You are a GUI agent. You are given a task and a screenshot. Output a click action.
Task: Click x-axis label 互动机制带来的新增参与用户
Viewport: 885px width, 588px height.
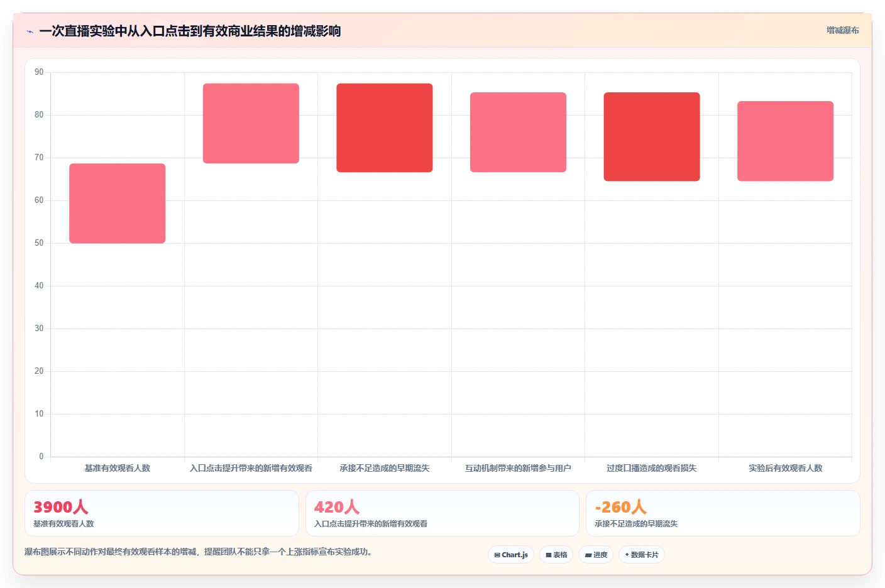tap(518, 468)
